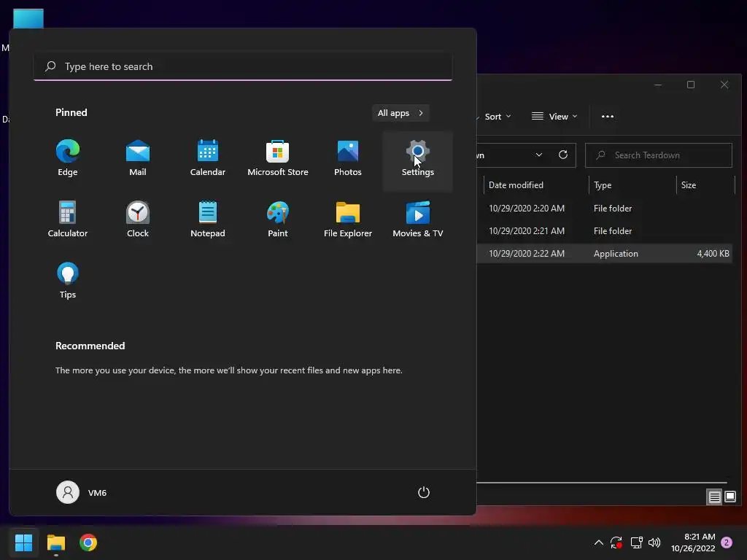Sort by Date modified column
This screenshot has height=560, width=747.
click(536, 185)
